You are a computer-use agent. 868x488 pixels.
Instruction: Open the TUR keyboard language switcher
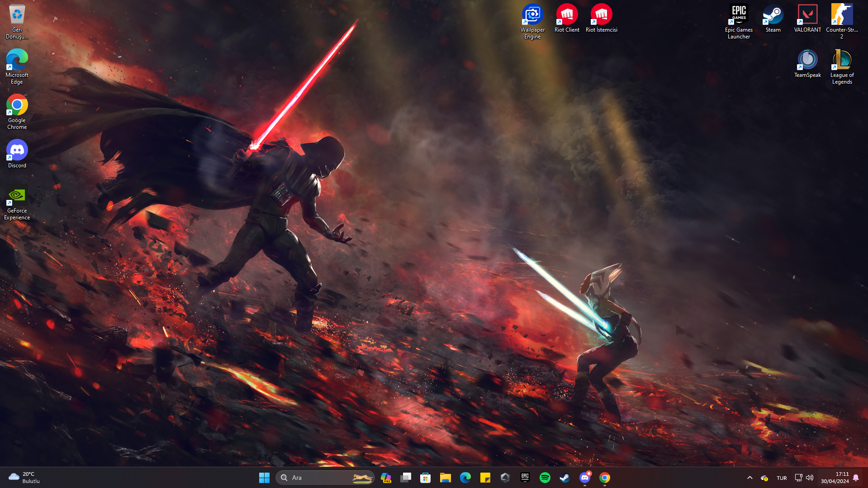782,478
